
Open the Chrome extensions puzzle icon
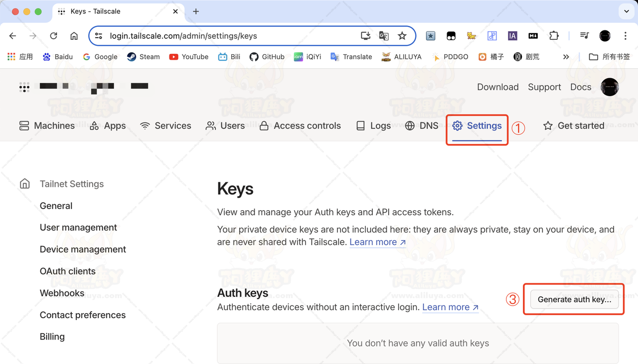point(554,36)
